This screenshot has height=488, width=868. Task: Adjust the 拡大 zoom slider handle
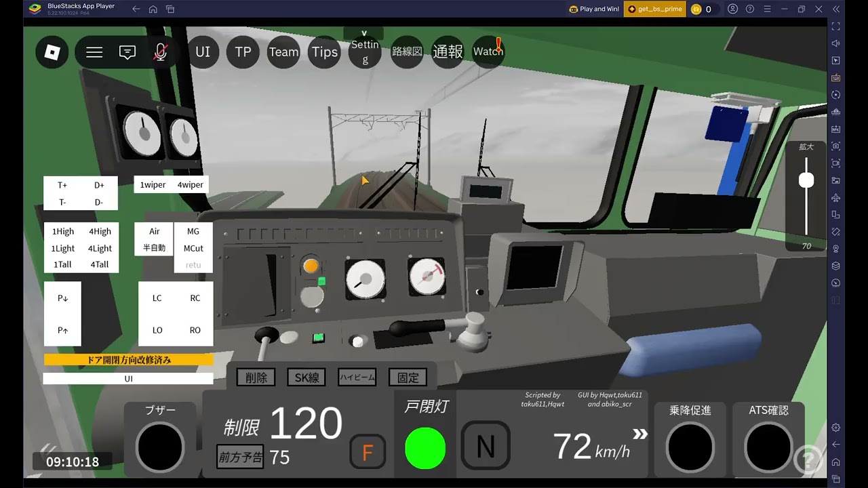(x=806, y=180)
